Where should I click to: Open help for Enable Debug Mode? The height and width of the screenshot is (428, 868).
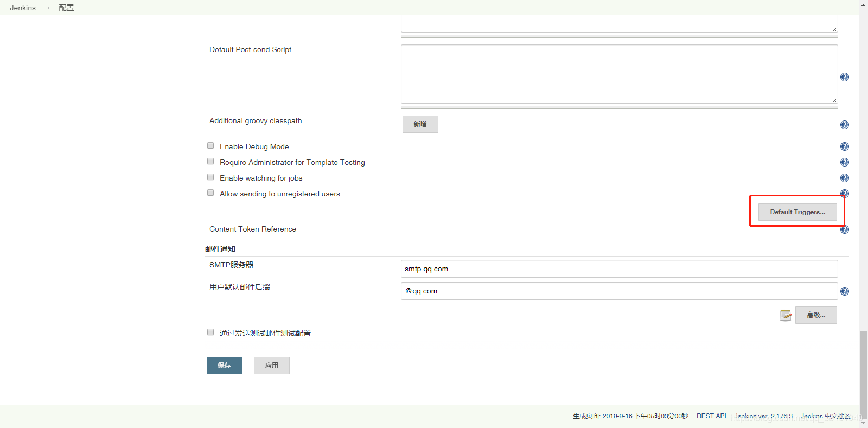(x=845, y=146)
